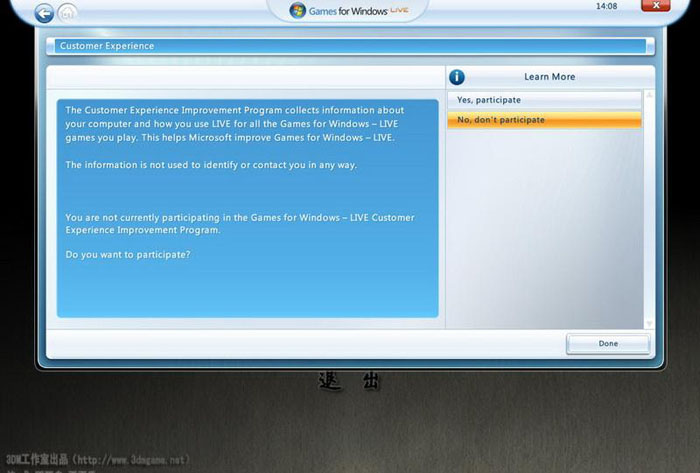
Task: Select No, don't participate option
Action: [x=544, y=120]
